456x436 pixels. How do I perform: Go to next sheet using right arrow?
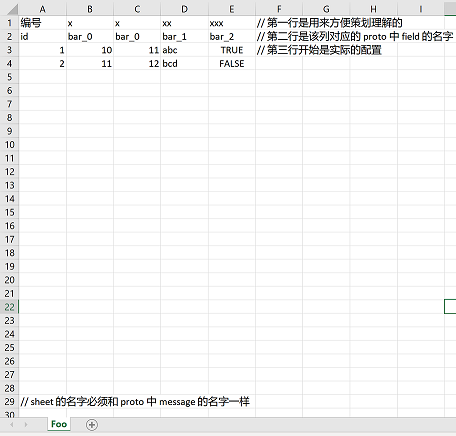pyautogui.click(x=26, y=425)
